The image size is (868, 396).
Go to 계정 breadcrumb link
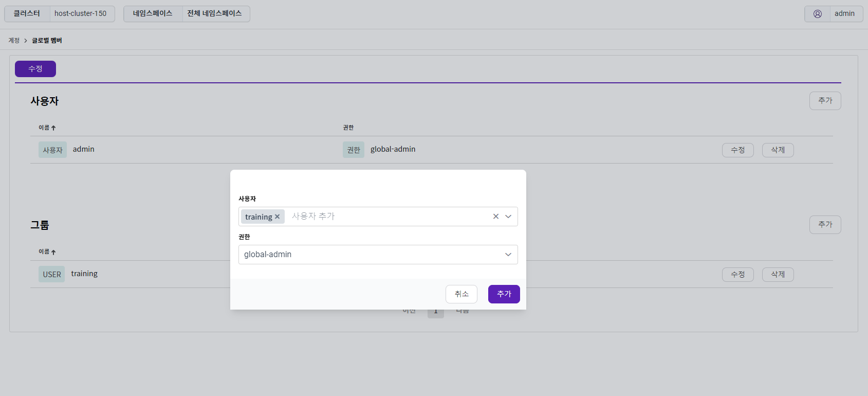coord(14,41)
